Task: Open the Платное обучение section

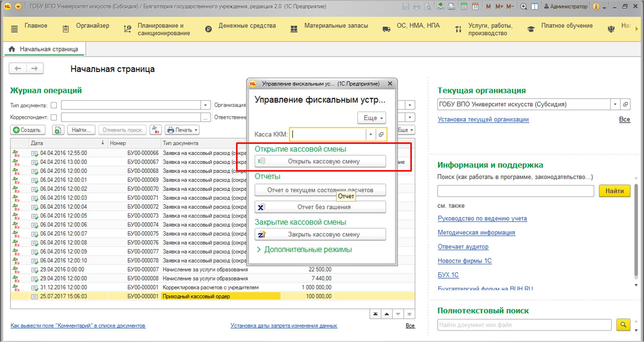Action: (567, 26)
